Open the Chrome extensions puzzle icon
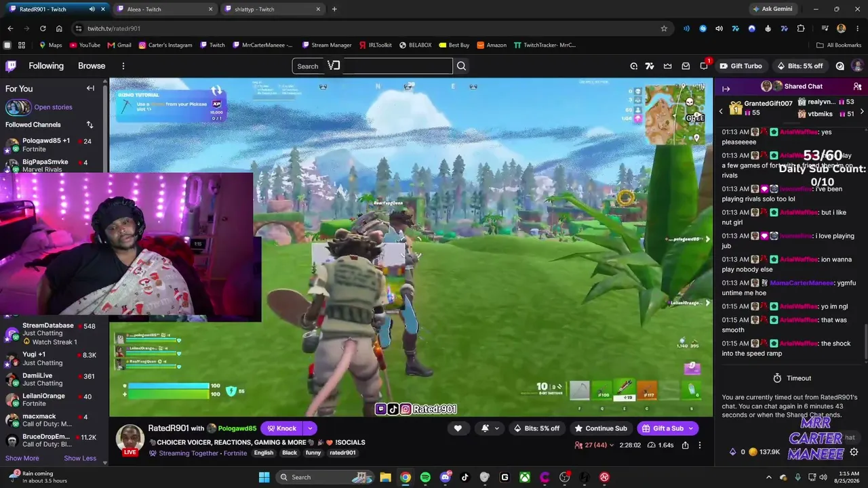Viewport: 868px width, 488px height. coord(801,28)
